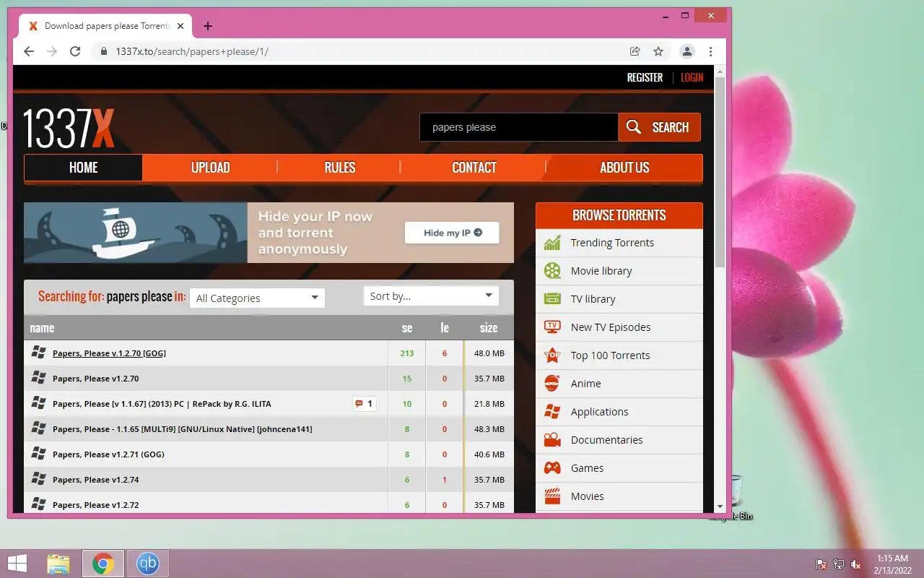Click the scrollbar down arrow

[720, 507]
